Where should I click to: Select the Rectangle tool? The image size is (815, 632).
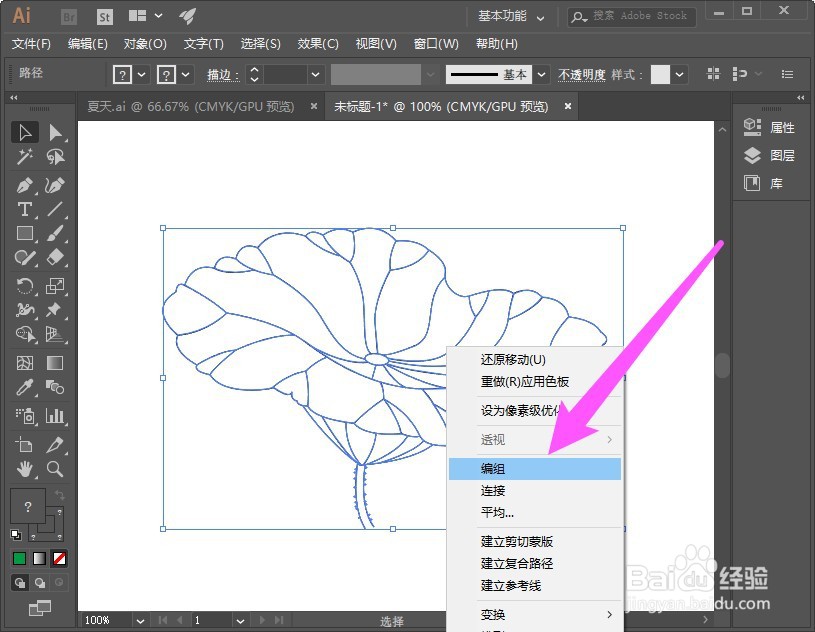click(24, 233)
